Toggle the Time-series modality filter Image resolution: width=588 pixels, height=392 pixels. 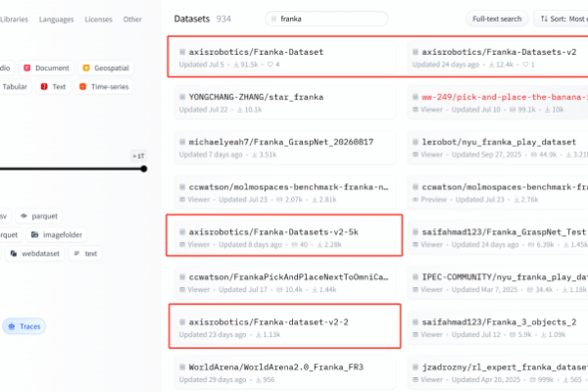(x=104, y=86)
